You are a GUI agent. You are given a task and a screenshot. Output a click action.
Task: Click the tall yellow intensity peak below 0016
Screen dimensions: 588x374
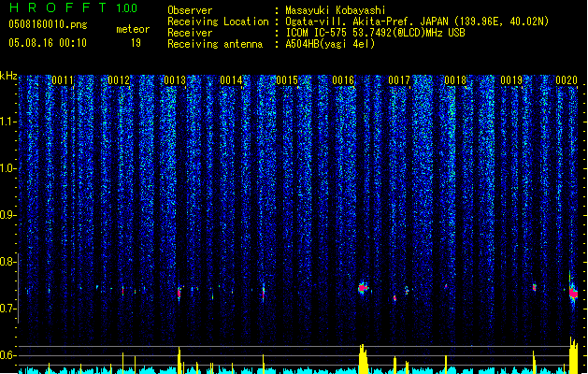[363, 359]
